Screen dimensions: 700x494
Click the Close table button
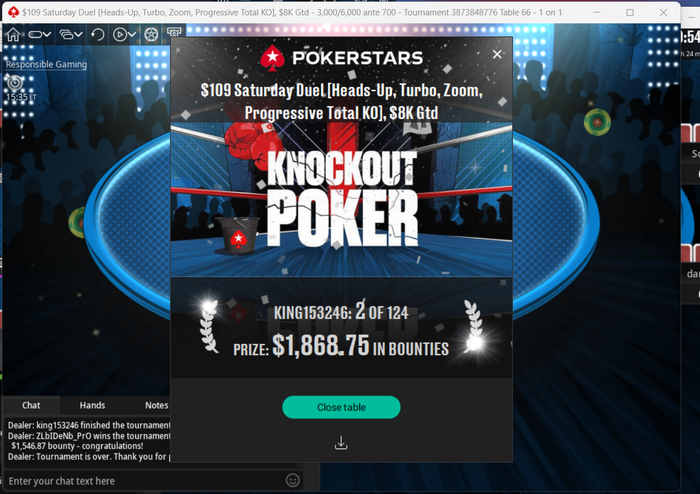(341, 407)
